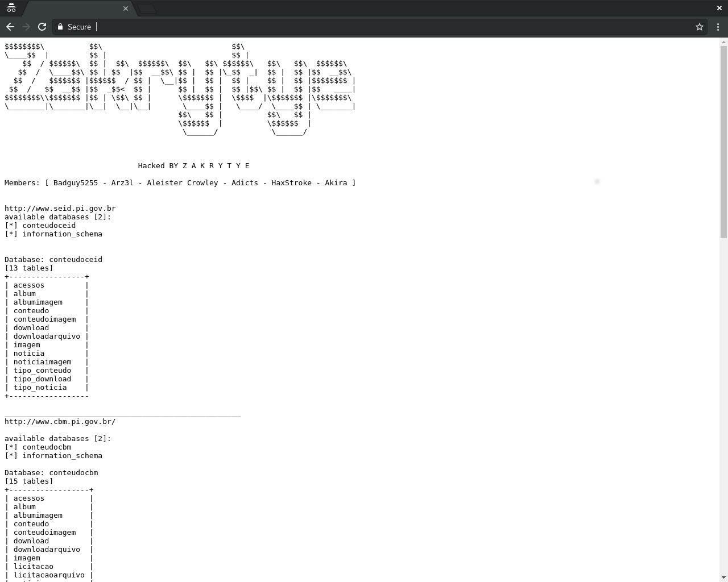Click '[*] conteudocbm' database entry
Viewport: 728px width, 582px height.
pos(38,447)
